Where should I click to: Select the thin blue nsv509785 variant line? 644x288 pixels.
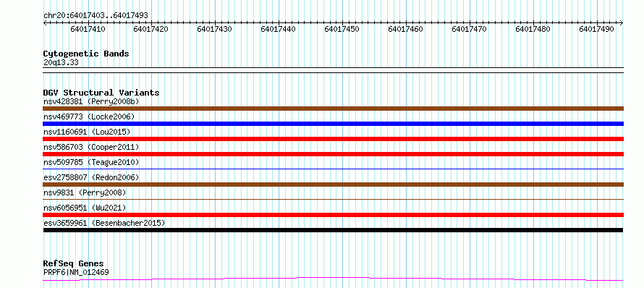point(333,169)
